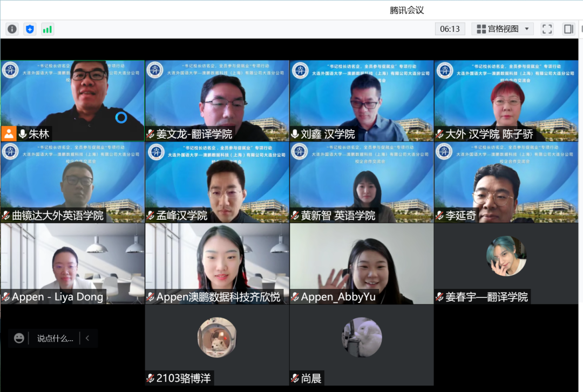Type in the 说点什么 chat field
Screen dimensions: 583x392
click(x=55, y=339)
